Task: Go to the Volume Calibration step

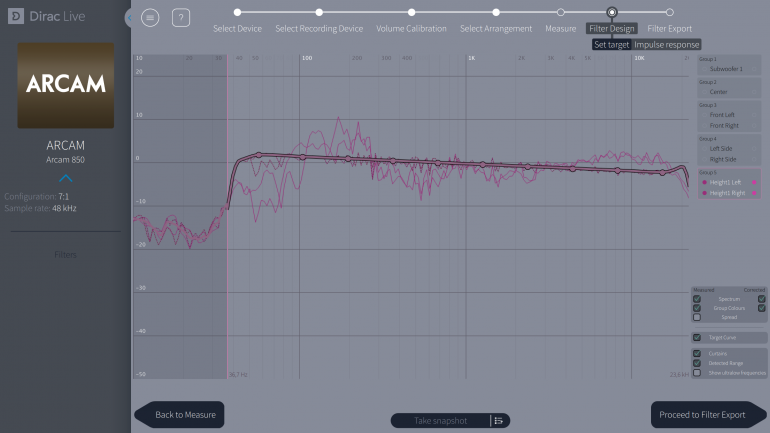Action: (411, 28)
